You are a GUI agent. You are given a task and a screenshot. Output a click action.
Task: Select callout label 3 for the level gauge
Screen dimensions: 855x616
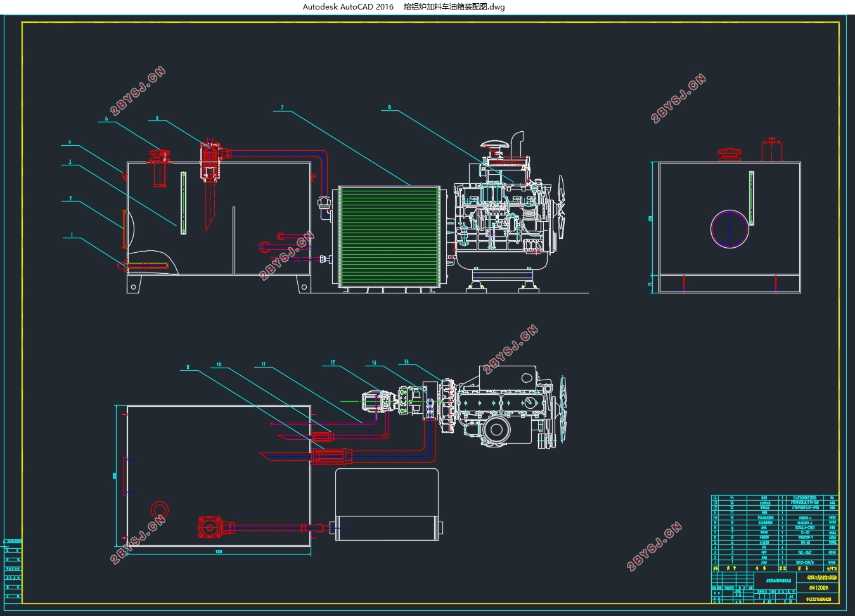[x=70, y=162]
